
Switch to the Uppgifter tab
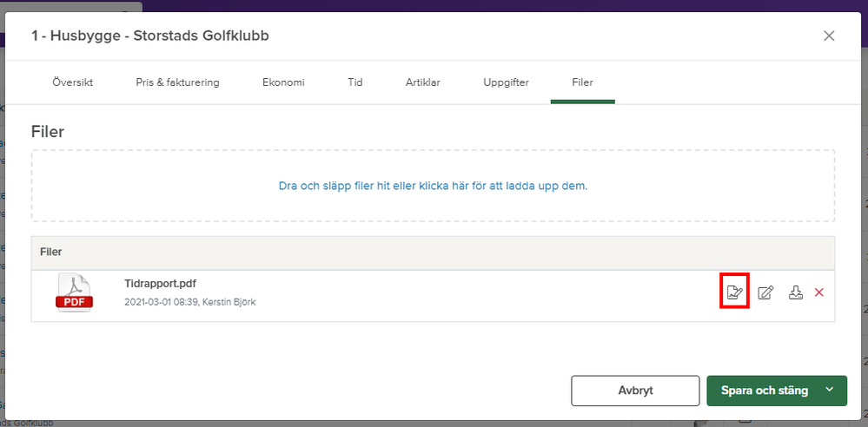coord(506,83)
